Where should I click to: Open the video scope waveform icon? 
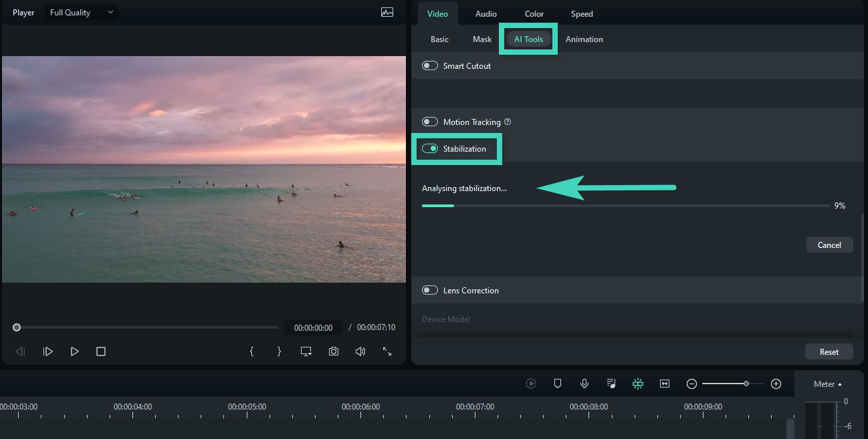387,12
